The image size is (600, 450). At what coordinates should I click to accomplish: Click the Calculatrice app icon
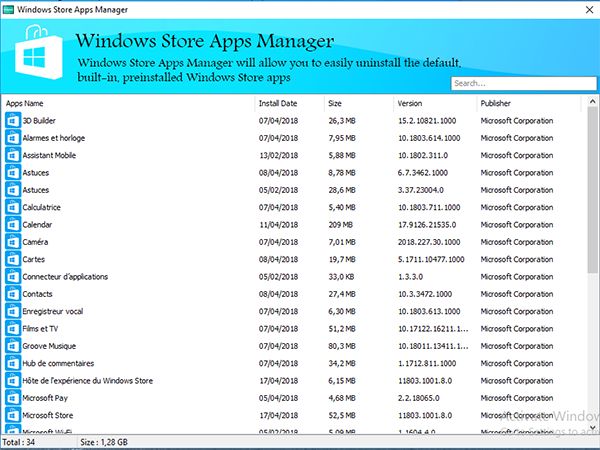coord(13,207)
